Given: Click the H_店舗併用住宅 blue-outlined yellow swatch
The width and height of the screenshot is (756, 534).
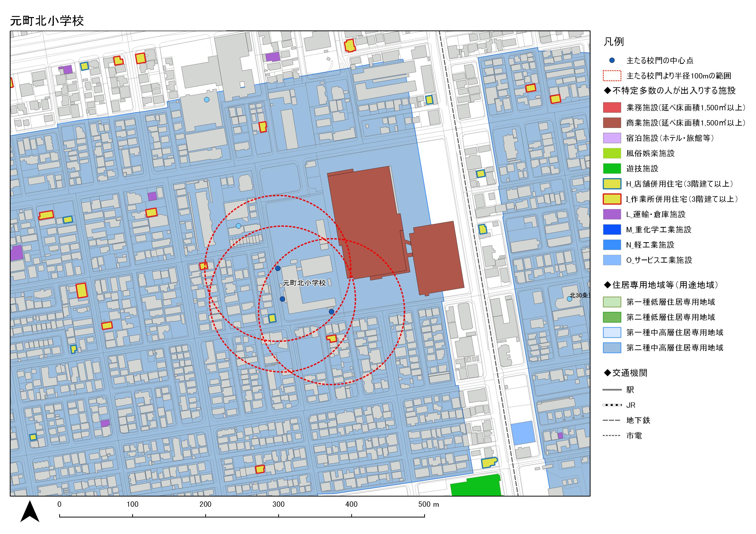Looking at the screenshot, I should pyautogui.click(x=612, y=184).
